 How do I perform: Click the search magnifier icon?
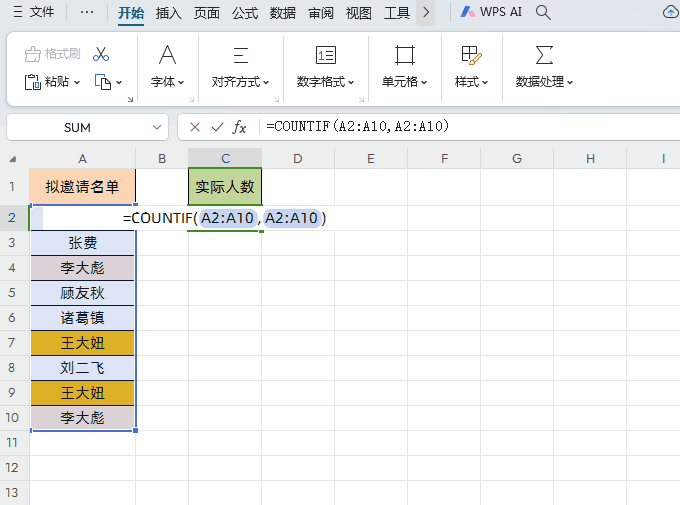(x=544, y=13)
